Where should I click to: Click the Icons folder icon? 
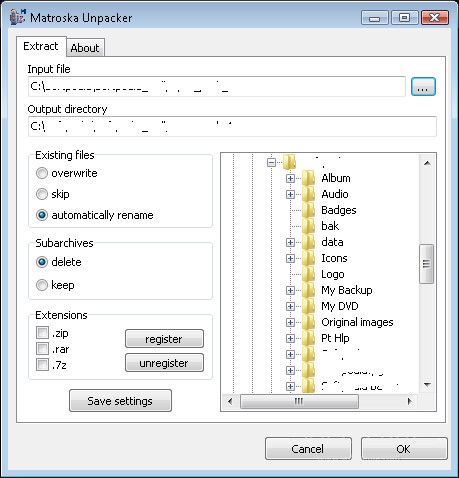[x=308, y=258]
